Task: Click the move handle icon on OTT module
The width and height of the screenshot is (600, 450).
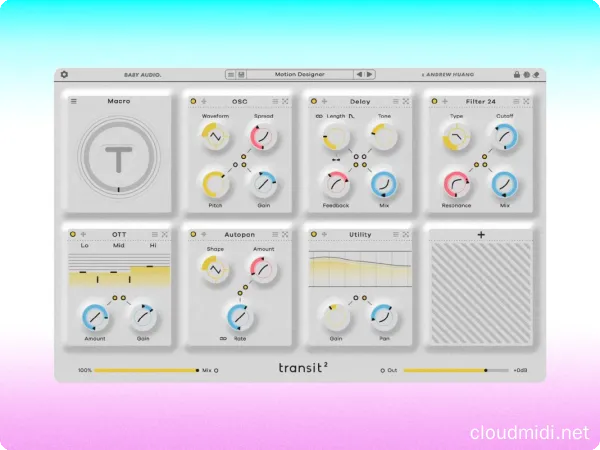Action: pyautogui.click(x=83, y=234)
